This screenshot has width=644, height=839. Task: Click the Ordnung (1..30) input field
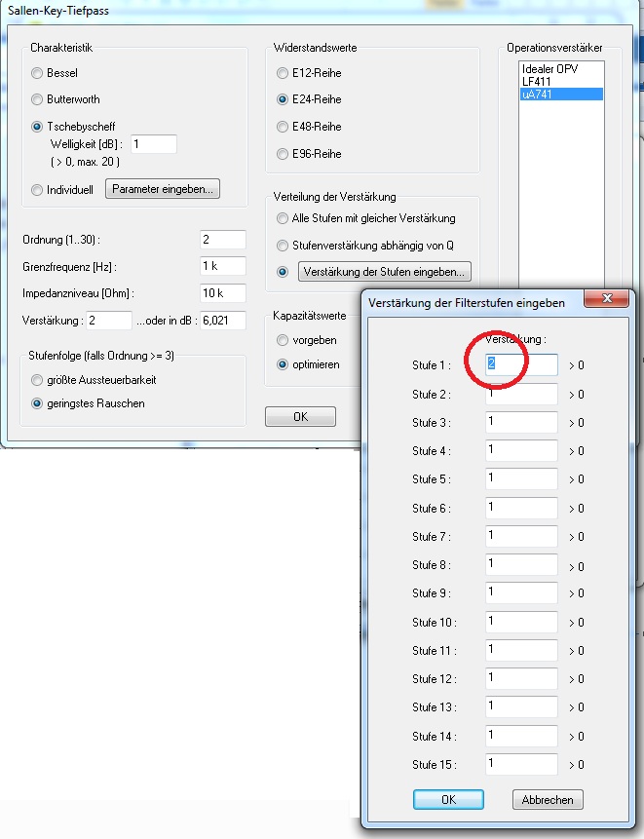tap(222, 239)
